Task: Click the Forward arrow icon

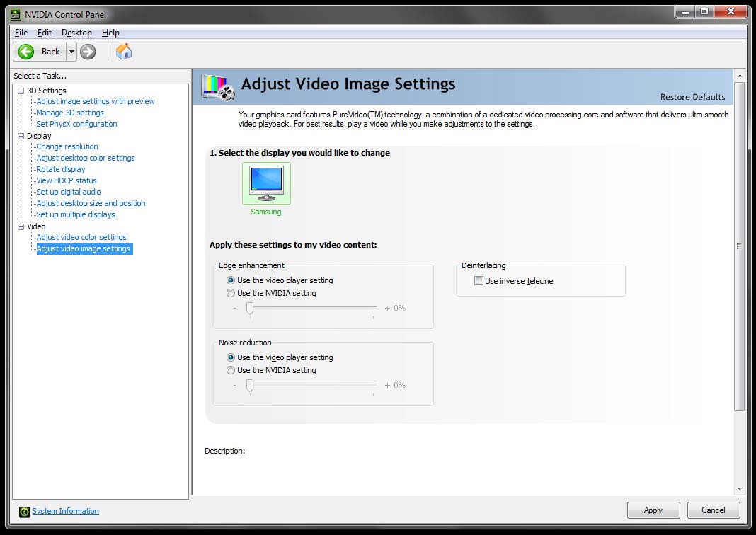Action: (88, 51)
